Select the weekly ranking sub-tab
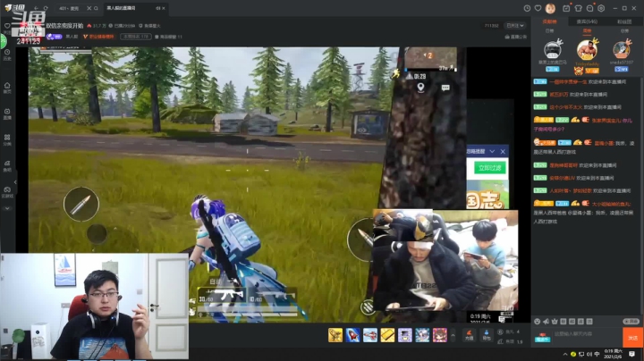 point(588,30)
